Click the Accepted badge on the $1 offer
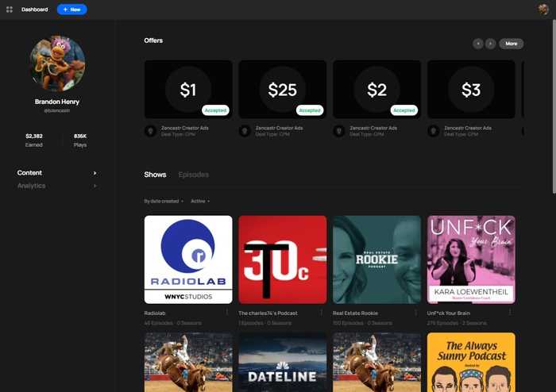Image resolution: width=556 pixels, height=392 pixels. pos(215,110)
